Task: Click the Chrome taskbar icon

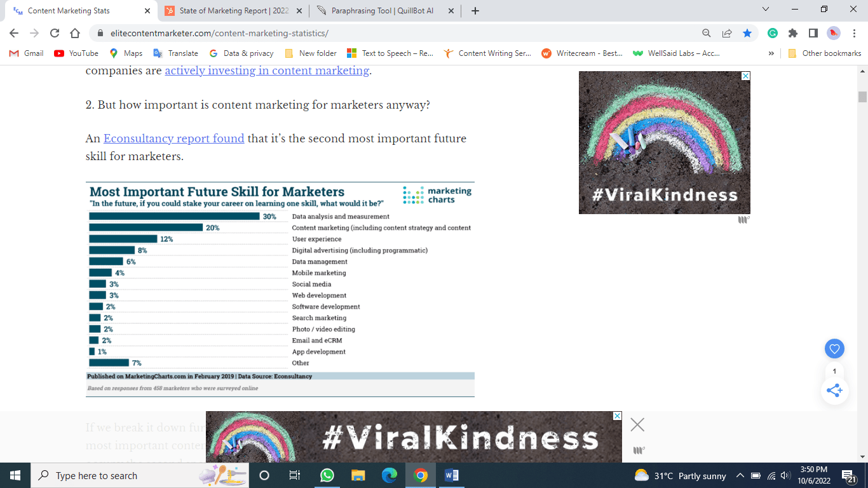Action: (420, 475)
